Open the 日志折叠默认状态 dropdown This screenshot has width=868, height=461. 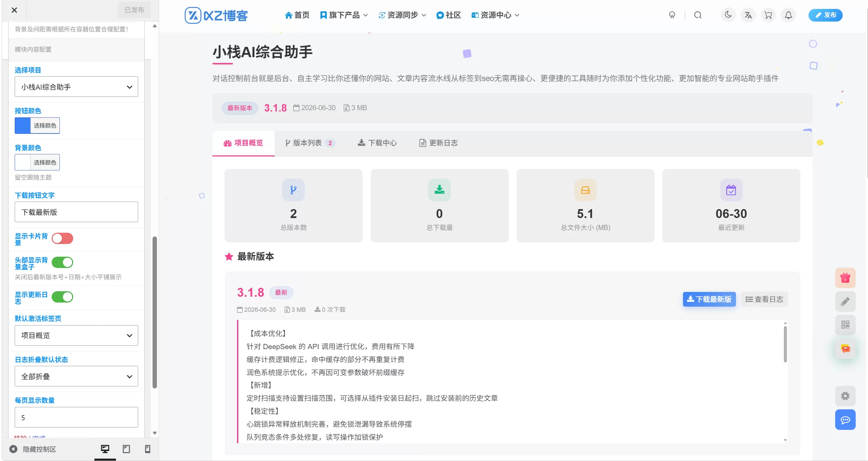[76, 376]
